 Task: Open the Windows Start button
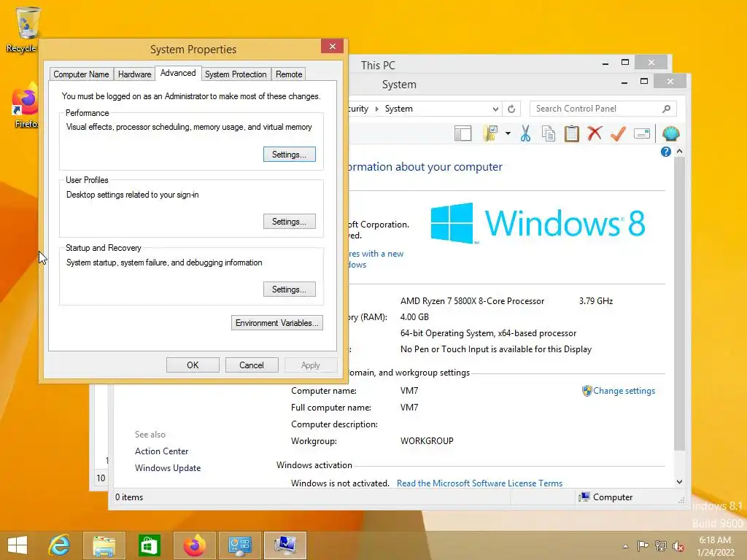pyautogui.click(x=18, y=545)
